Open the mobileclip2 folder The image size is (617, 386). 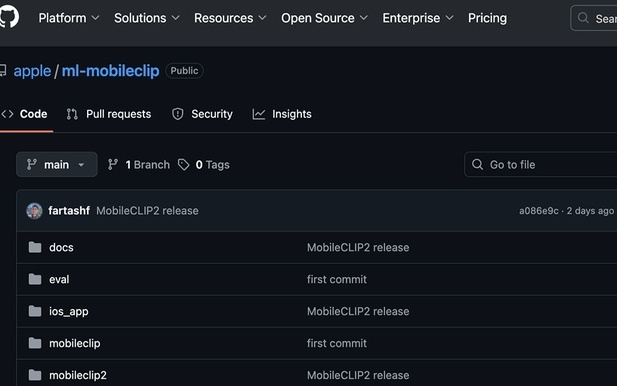(x=78, y=375)
